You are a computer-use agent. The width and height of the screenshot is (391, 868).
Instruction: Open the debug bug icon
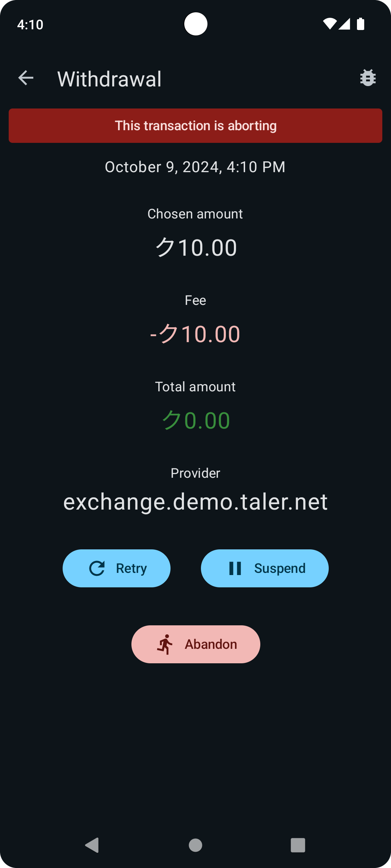coord(368,78)
